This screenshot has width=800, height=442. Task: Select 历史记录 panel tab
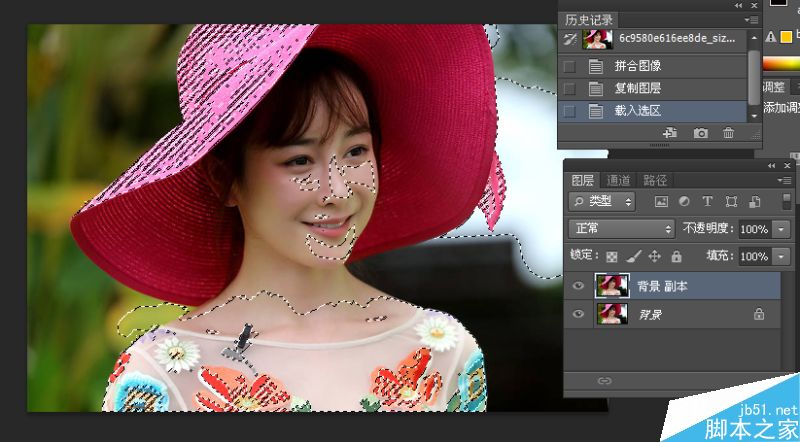coord(588,20)
